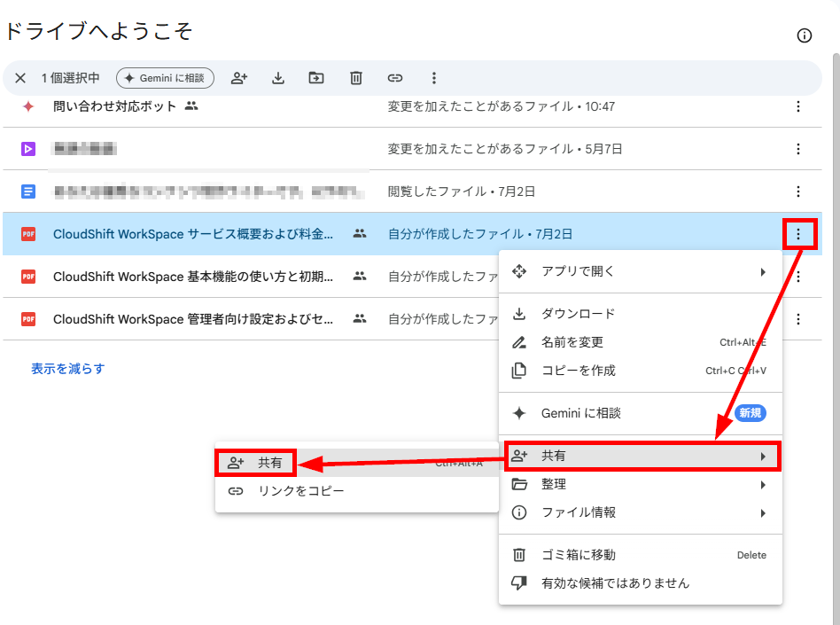Click the info icon at top right
This screenshot has width=840, height=625.
point(804,35)
